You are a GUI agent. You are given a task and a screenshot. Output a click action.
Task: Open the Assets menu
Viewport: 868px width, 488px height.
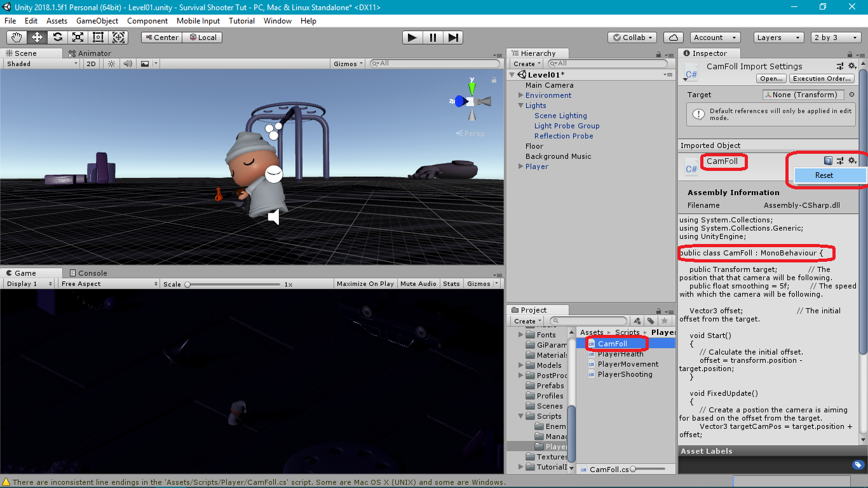[57, 21]
